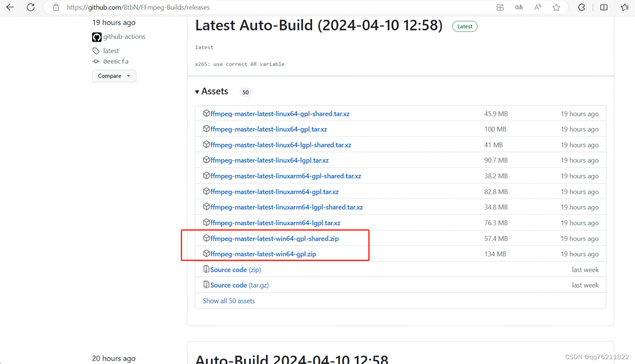Screen dimensions: 635x364
Task: Reload the page with the refresh icon
Action: (31, 7)
